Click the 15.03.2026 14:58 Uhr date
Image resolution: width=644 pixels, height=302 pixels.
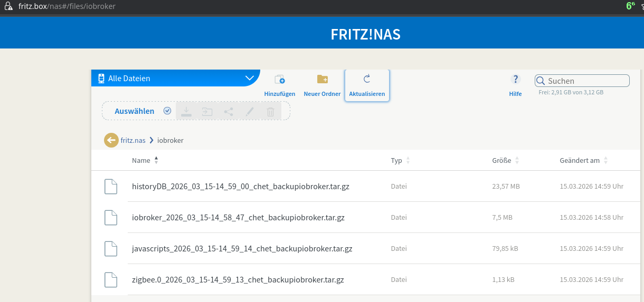[x=592, y=218]
